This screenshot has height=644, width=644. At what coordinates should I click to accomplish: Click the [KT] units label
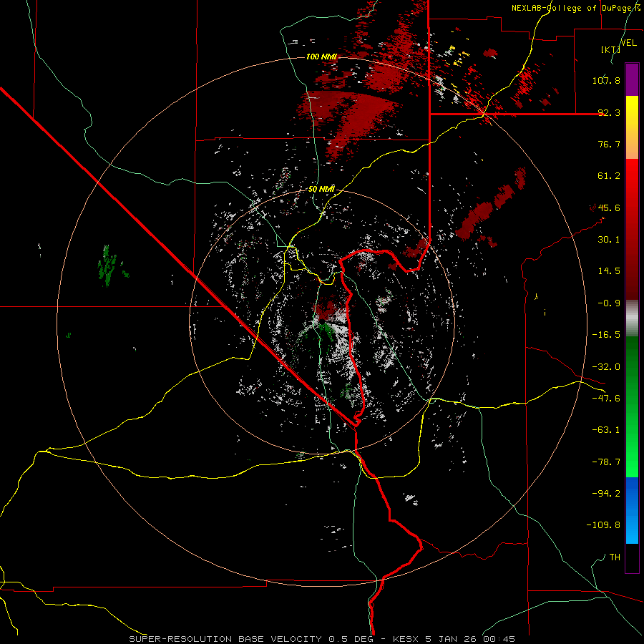coord(611,49)
